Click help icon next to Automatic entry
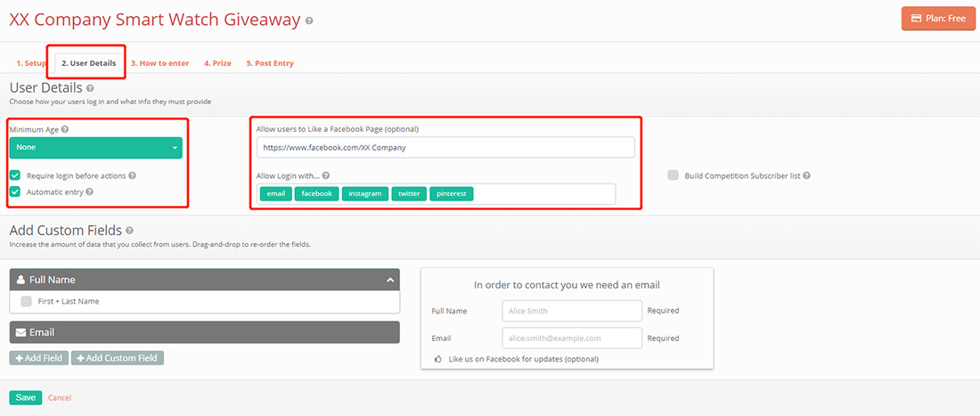 point(89,192)
